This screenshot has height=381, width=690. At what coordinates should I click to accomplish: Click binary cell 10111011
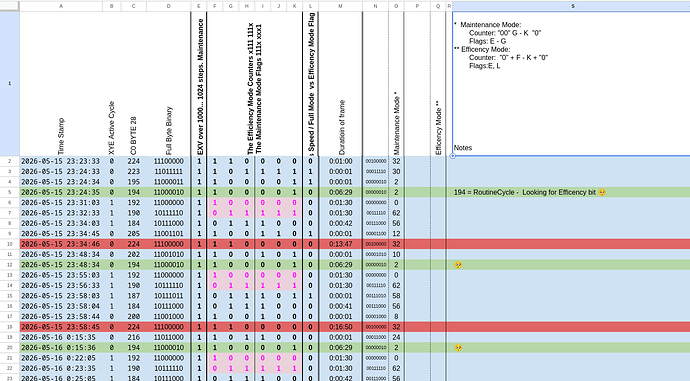pos(169,296)
